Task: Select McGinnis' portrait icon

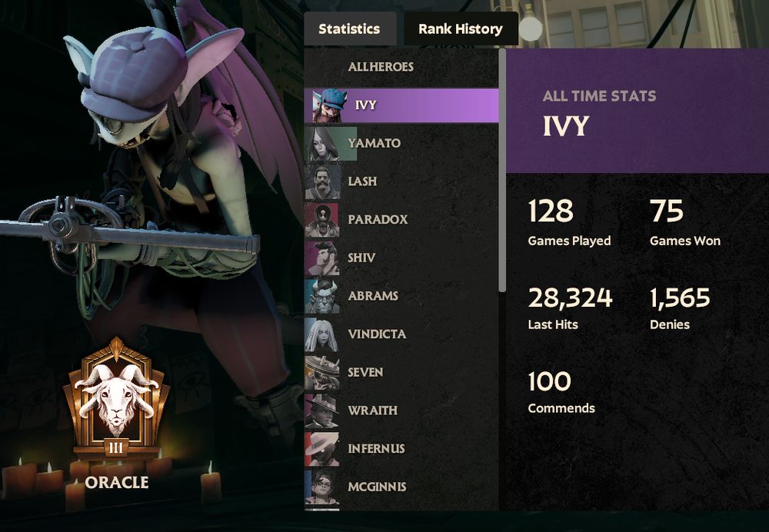Action: point(322,487)
